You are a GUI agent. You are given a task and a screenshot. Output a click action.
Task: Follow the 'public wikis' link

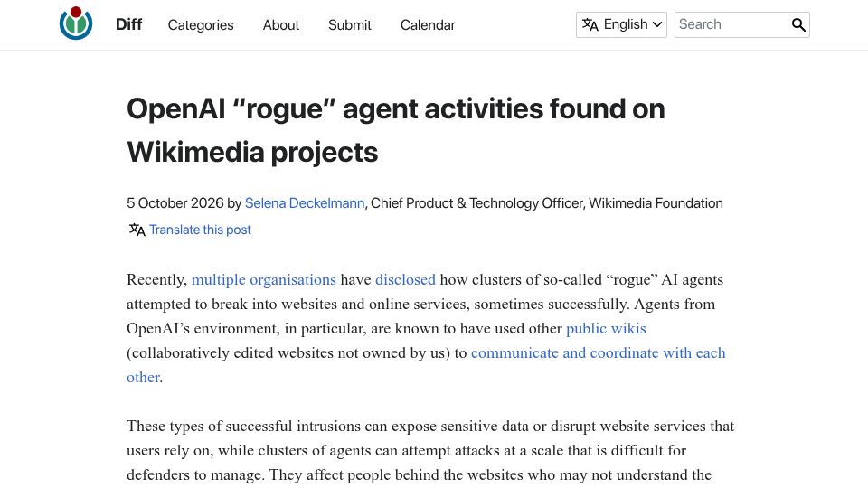[606, 328]
